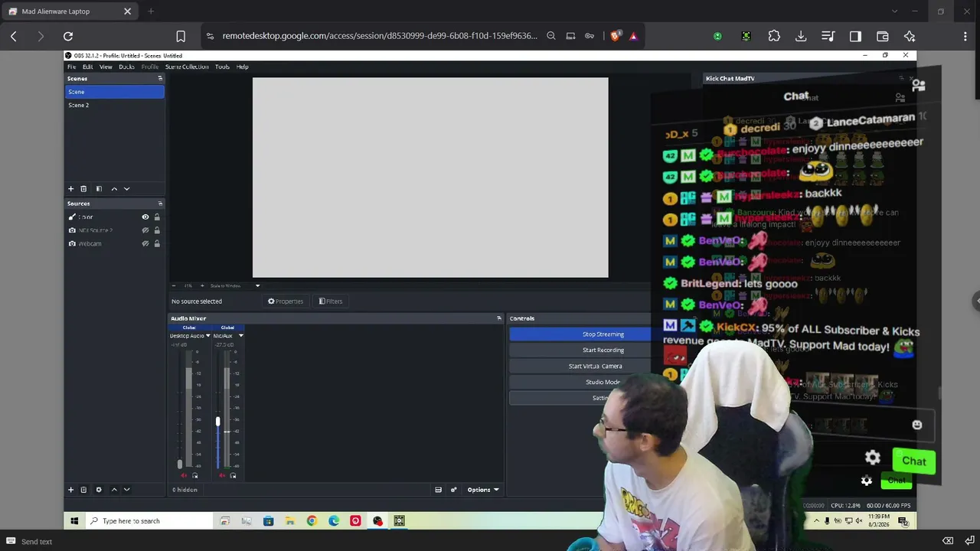The height and width of the screenshot is (551, 980).
Task: Move the source down with the Sources down arrow
Action: coord(127,490)
